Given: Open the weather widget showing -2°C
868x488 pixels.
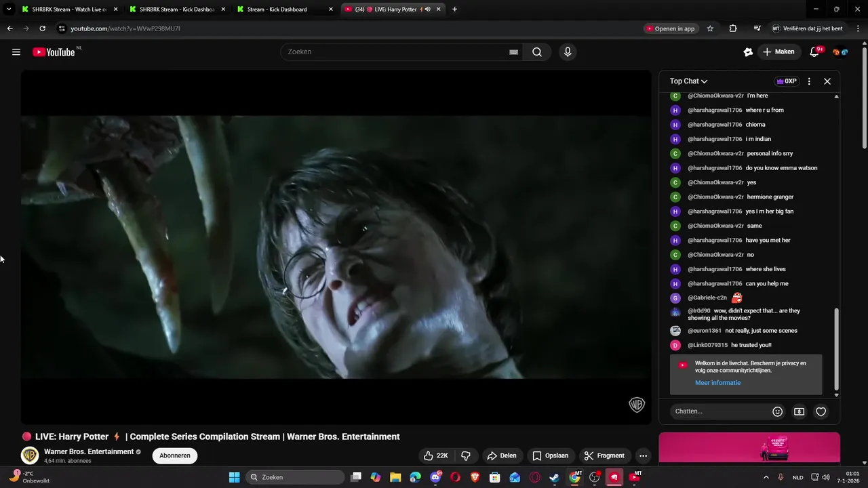Looking at the screenshot, I should 31,477.
